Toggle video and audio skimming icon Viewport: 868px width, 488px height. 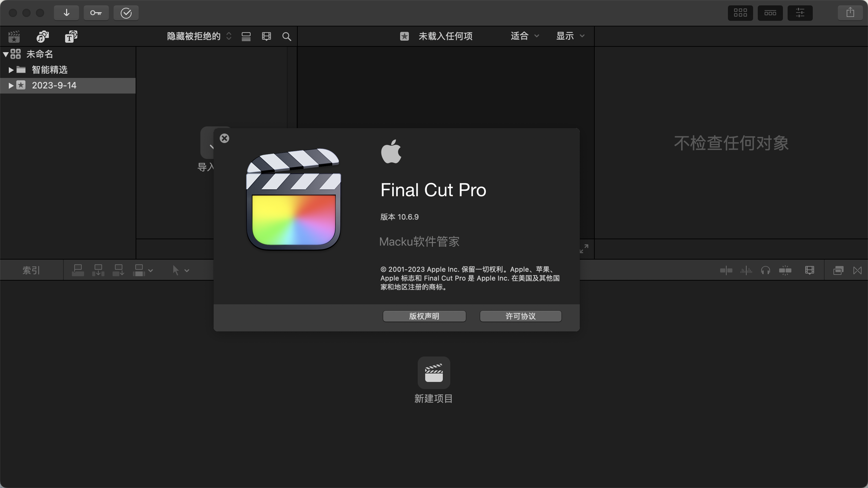point(726,270)
